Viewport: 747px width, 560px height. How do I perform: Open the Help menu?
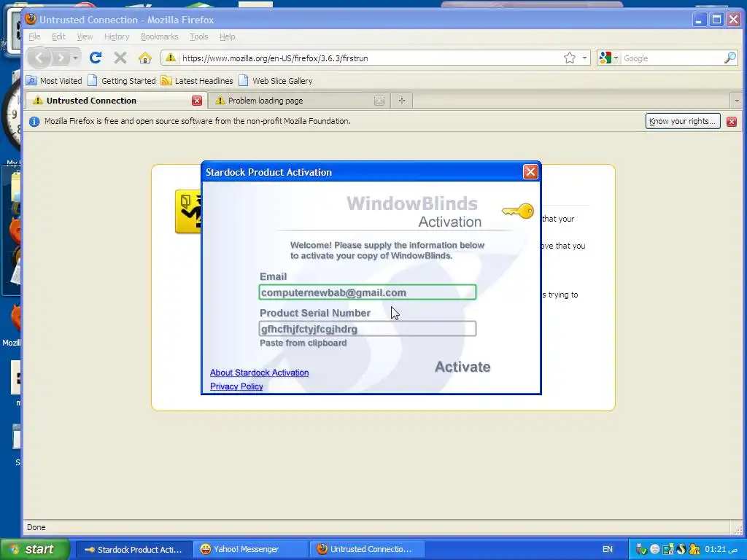pos(228,36)
